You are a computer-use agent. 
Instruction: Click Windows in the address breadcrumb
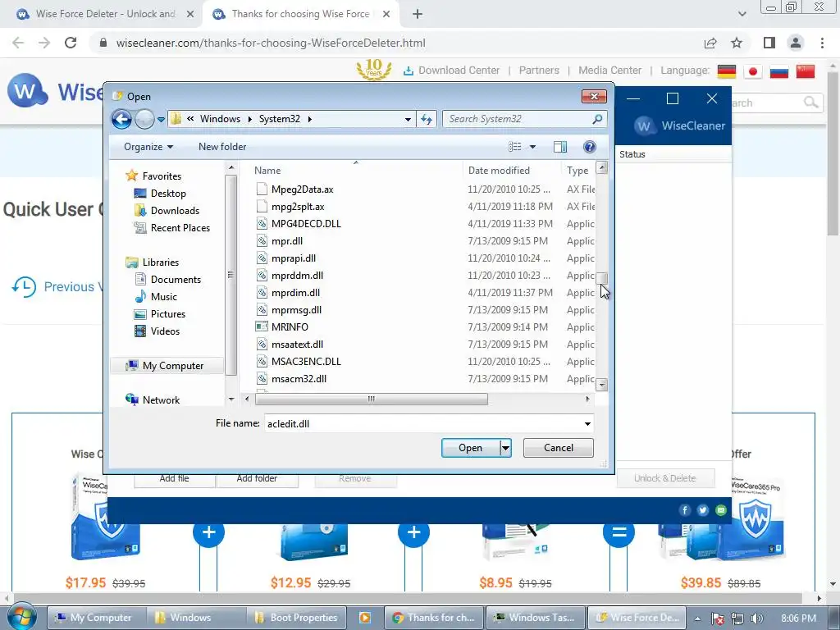(x=220, y=119)
